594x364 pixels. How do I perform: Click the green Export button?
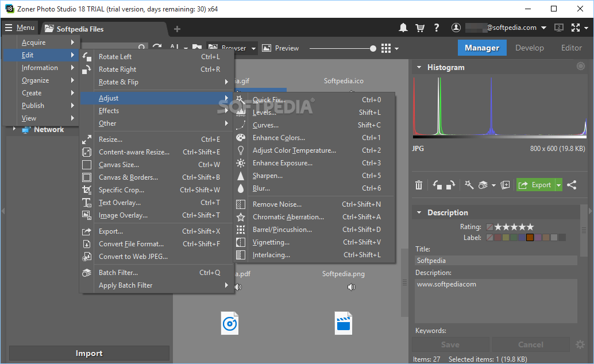tap(535, 185)
